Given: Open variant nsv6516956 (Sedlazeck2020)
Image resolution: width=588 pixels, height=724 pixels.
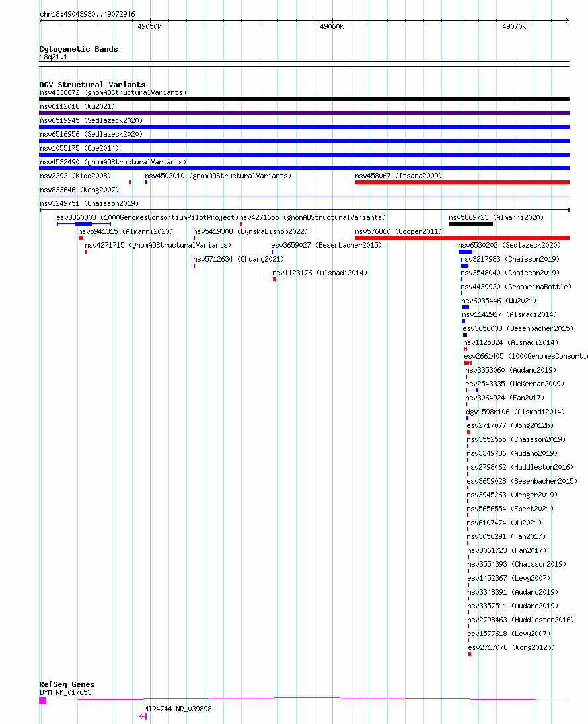Looking at the screenshot, I should click(x=91, y=134).
